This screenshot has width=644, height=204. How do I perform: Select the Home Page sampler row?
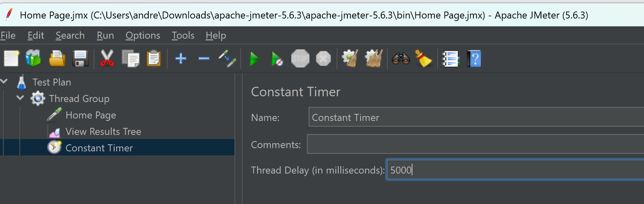pyautogui.click(x=91, y=115)
